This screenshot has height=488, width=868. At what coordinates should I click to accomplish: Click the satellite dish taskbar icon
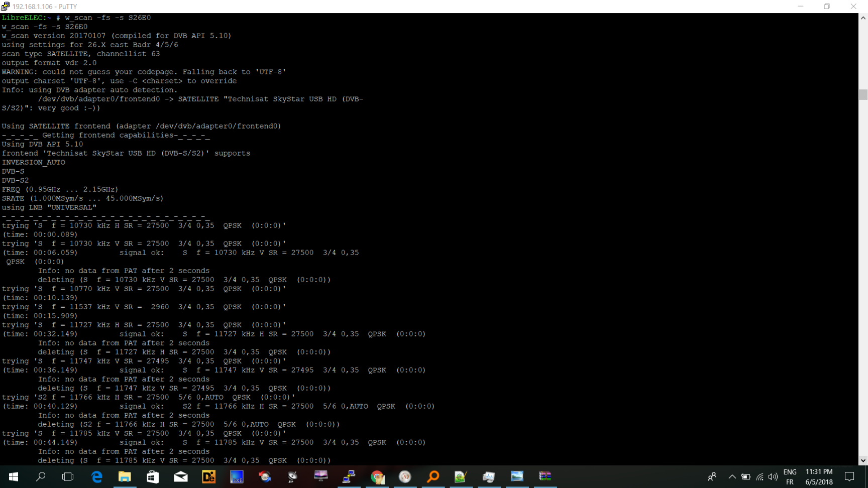(293, 476)
